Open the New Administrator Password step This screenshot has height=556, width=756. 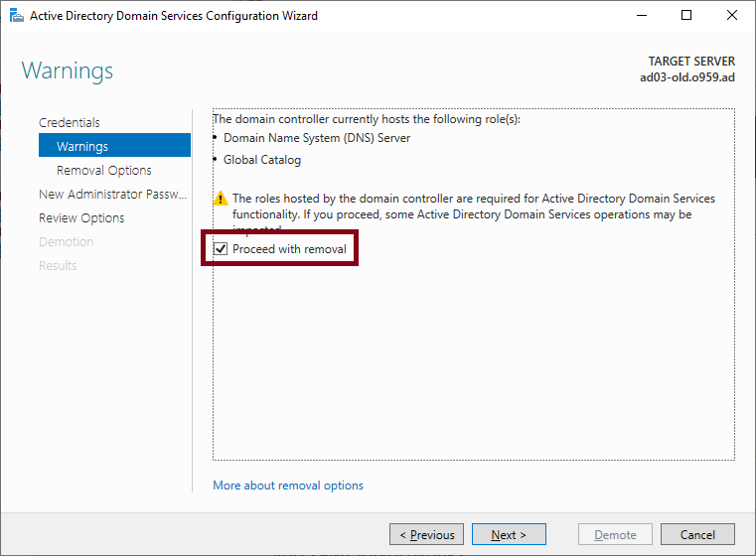click(x=113, y=195)
